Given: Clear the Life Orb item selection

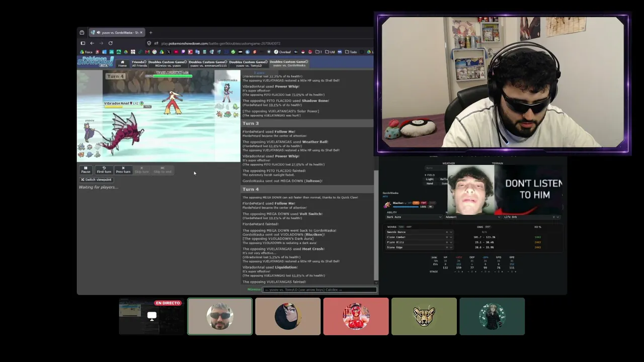Looking at the screenshot, I should 554,217.
